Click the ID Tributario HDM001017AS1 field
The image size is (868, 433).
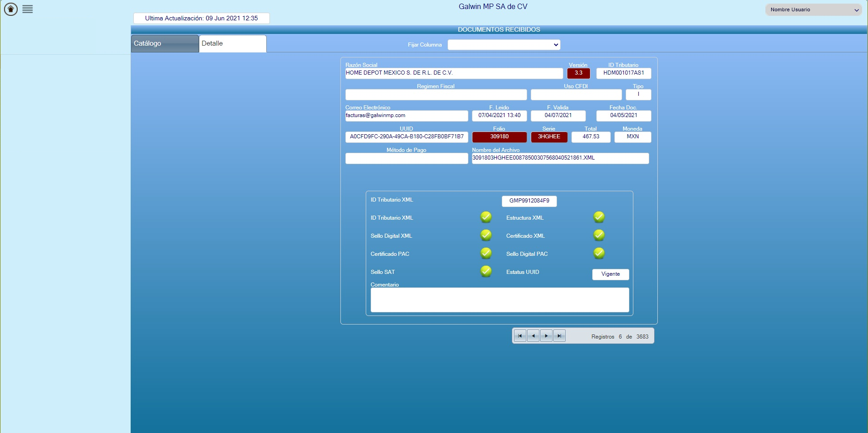[x=623, y=73]
